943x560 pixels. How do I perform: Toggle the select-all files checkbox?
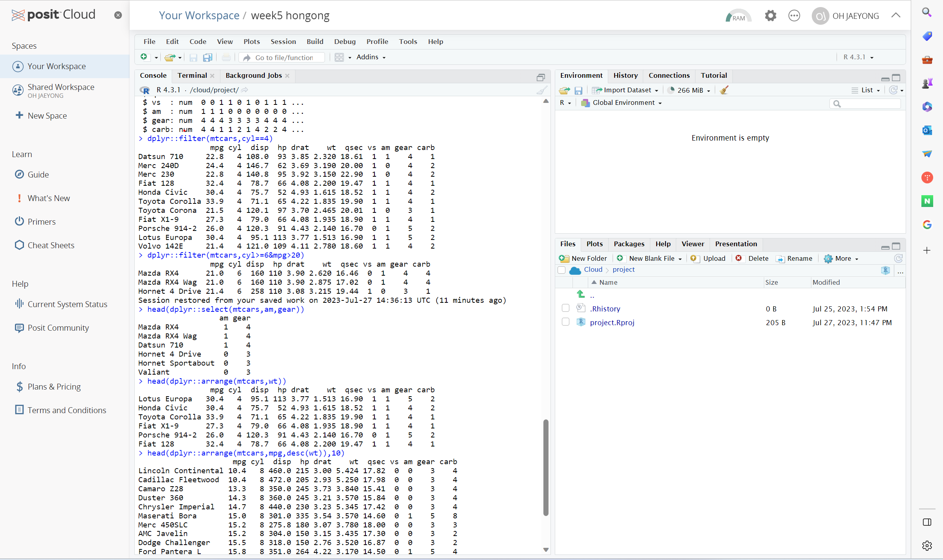[561, 270]
